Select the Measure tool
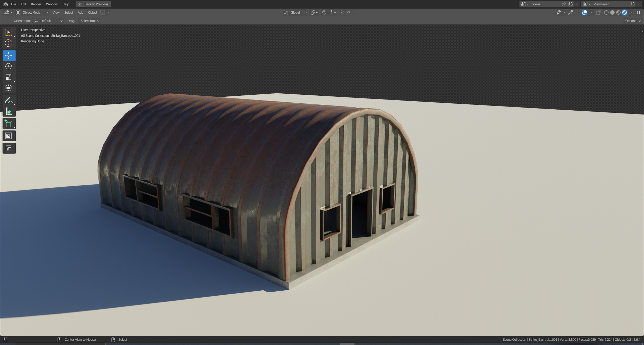Screen dimensions: 644x345 (9, 111)
